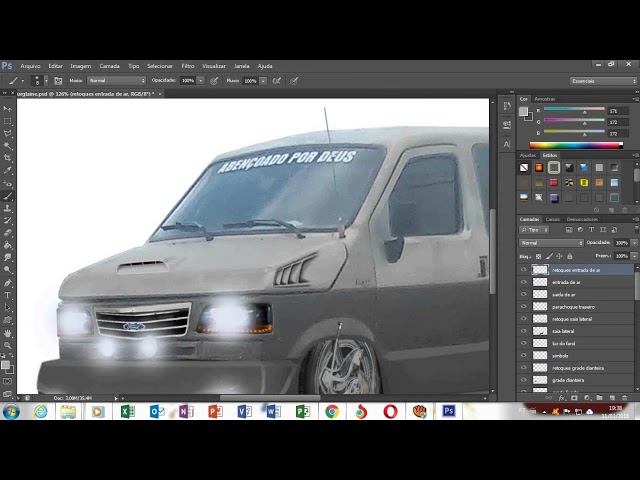Add a layer mask button

pyautogui.click(x=574, y=397)
